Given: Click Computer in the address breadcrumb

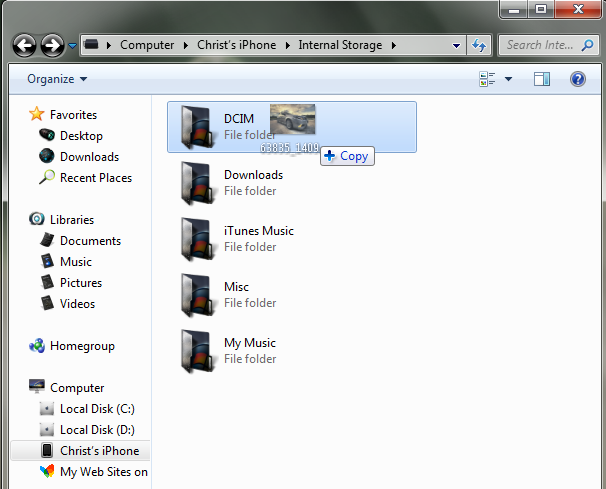Looking at the screenshot, I should [x=146, y=45].
